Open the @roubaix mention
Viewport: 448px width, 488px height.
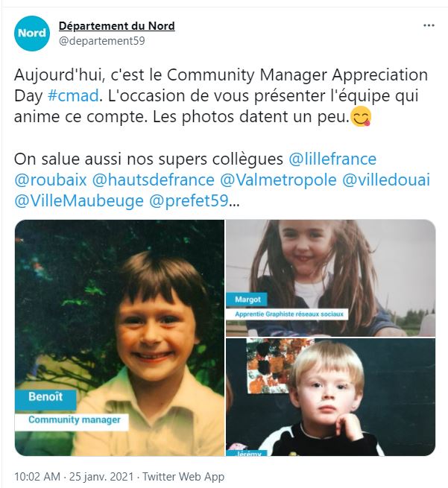51,180
